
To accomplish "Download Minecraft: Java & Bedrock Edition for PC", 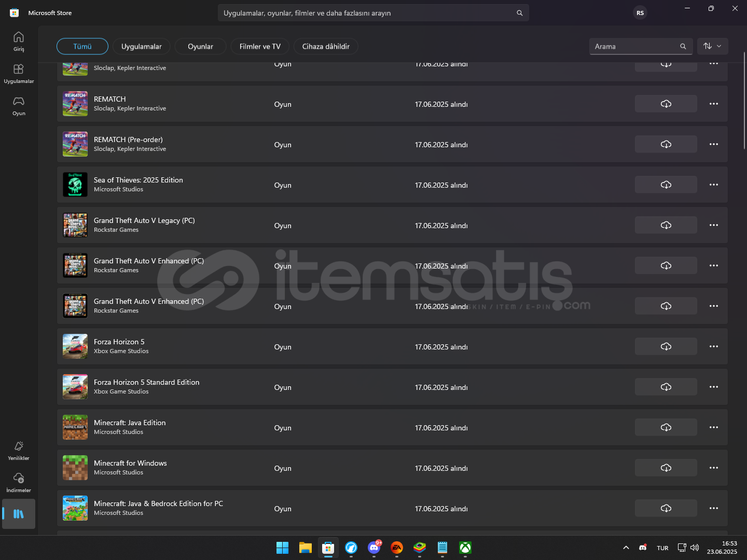I will 666,508.
